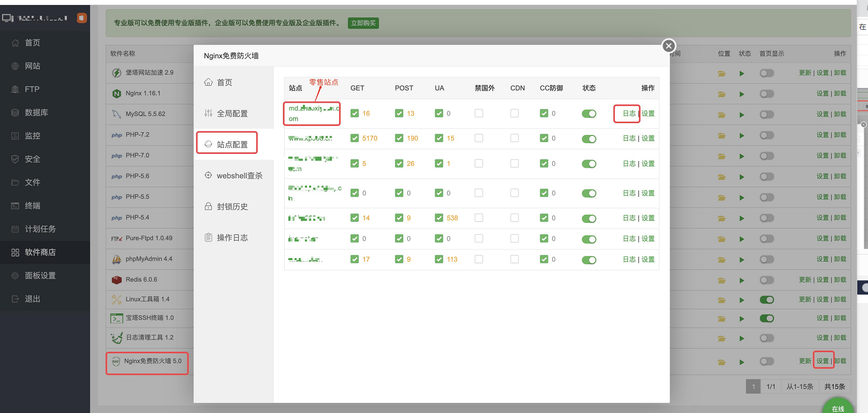The height and width of the screenshot is (413, 868).
Task: Click the 退出 logout icon in sidebar
Action: (x=15, y=299)
